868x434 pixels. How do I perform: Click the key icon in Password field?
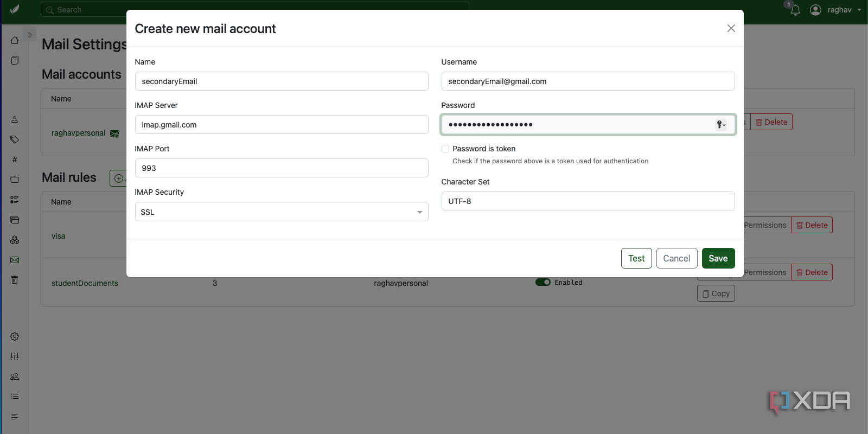click(x=721, y=125)
